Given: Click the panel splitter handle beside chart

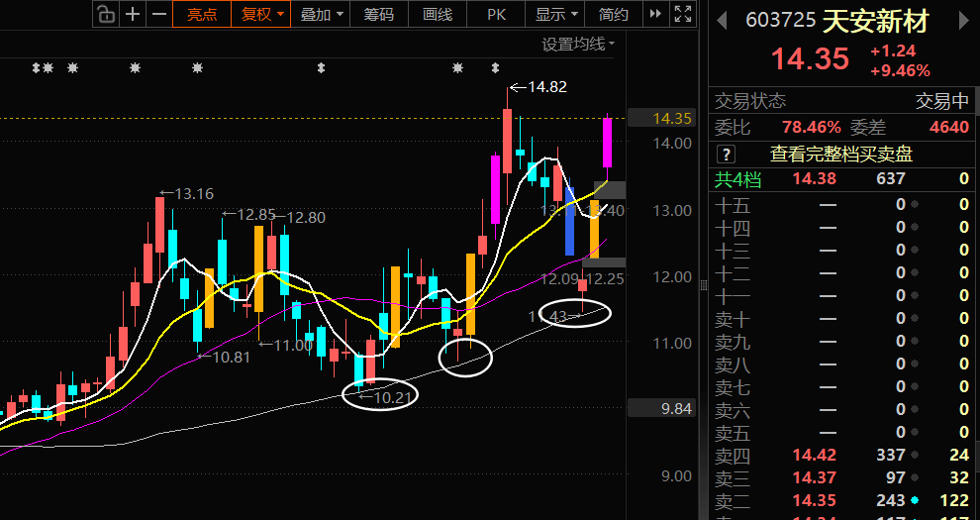Looking at the screenshot, I should tap(703, 285).
